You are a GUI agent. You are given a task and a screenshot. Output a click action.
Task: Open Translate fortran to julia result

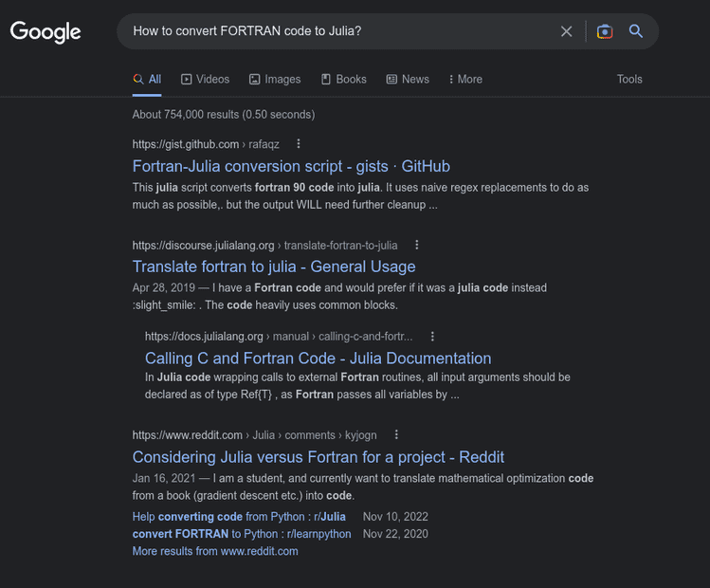click(274, 266)
